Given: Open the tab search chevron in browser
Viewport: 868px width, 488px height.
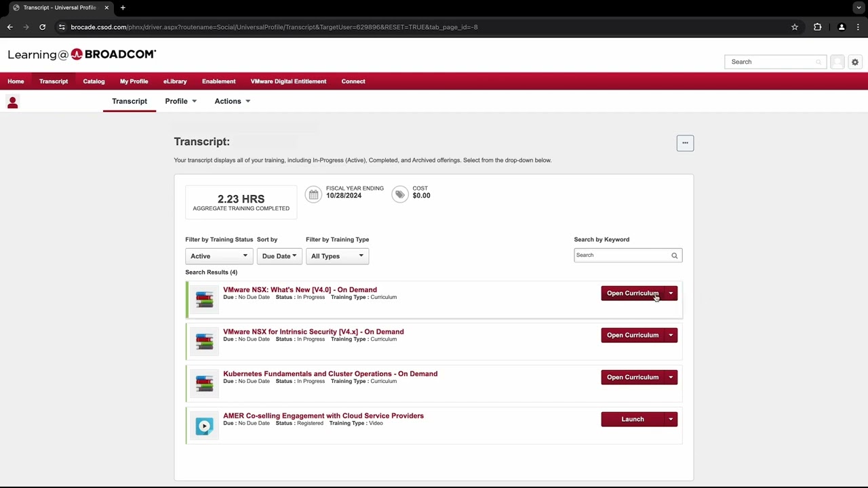Looking at the screenshot, I should tap(859, 7).
